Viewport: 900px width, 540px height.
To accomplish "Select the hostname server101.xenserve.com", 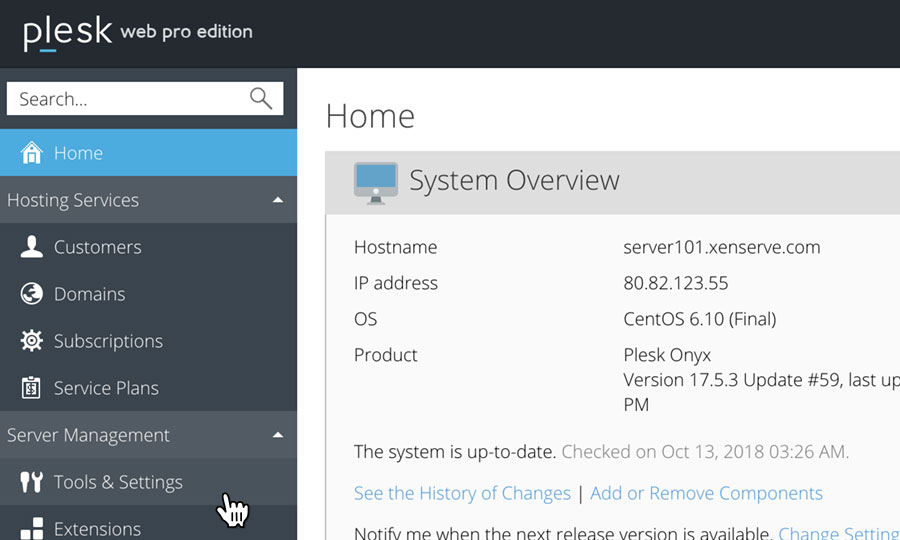I will [721, 247].
